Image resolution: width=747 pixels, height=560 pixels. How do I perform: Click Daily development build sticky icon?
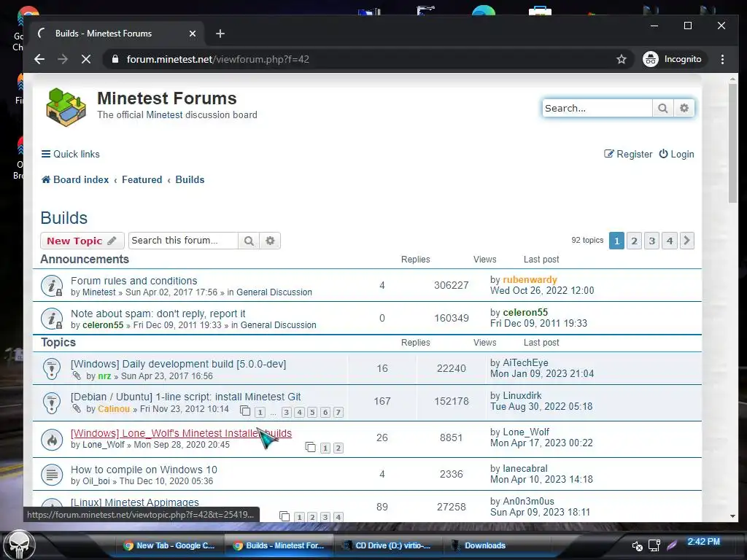pos(52,369)
